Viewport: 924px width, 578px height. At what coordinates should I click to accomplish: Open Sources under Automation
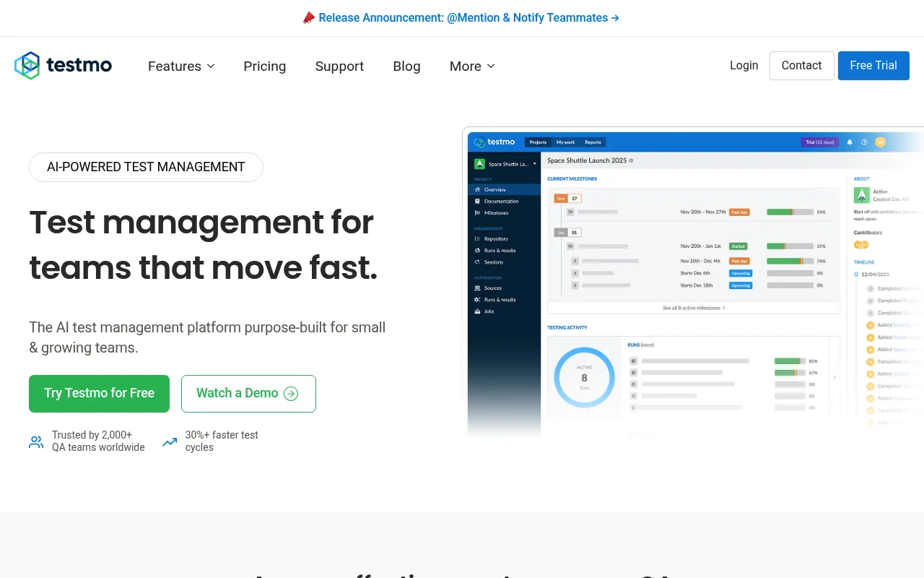tap(504, 288)
